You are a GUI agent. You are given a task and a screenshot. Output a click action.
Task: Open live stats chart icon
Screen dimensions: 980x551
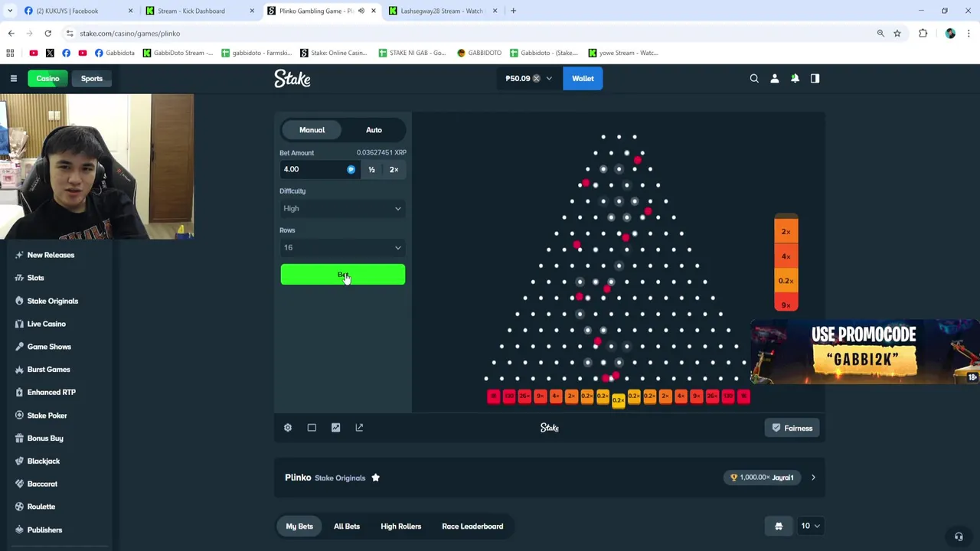tap(335, 428)
